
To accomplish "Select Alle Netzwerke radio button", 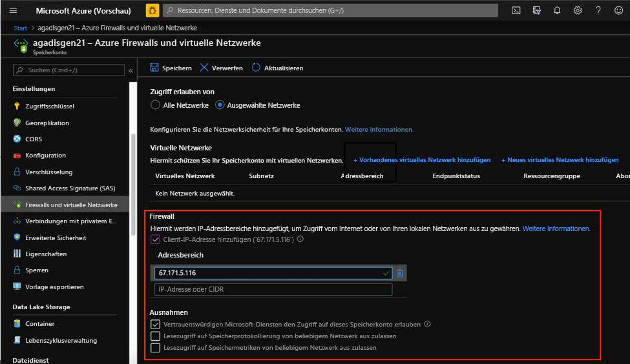I will [155, 105].
